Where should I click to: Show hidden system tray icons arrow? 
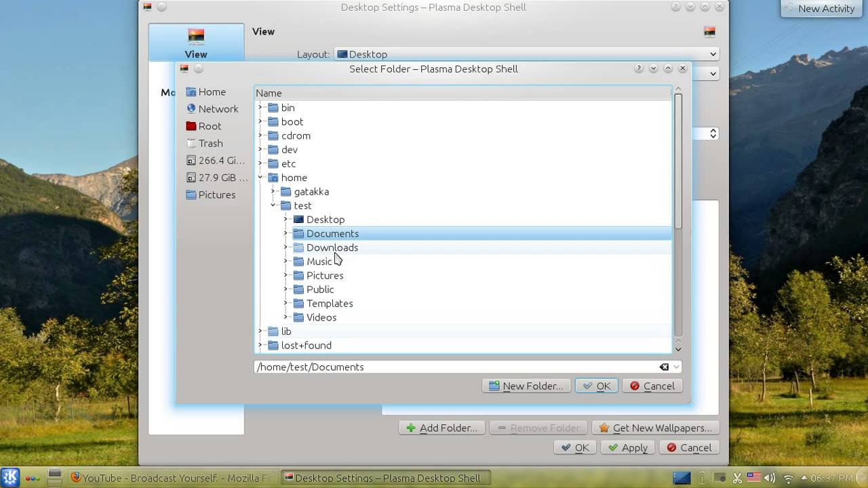[804, 478]
